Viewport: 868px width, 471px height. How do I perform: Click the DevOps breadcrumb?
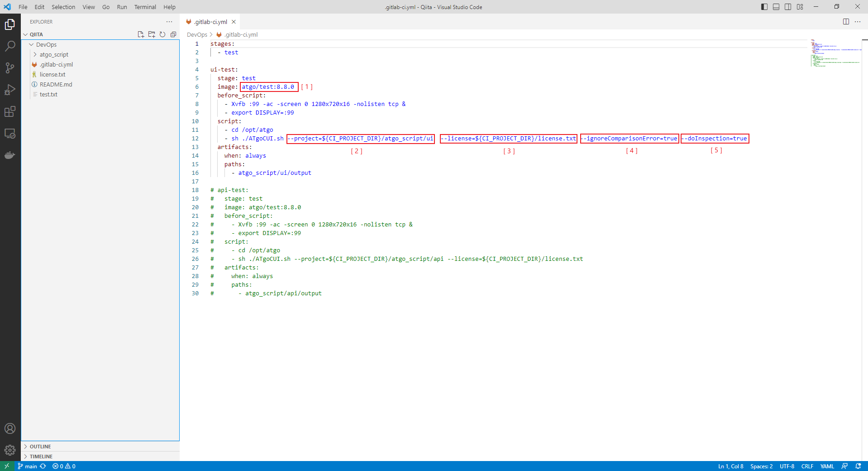(x=197, y=34)
